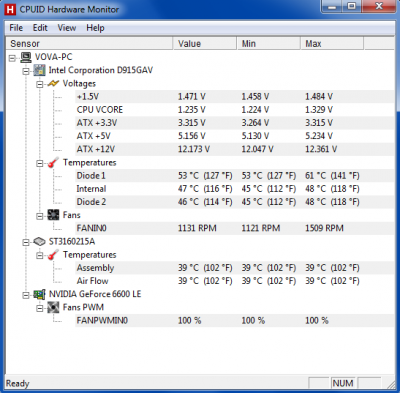The width and height of the screenshot is (400, 393).
Task: Collapse the NVIDIA GeForce 6600 LE node
Action: click(26, 295)
